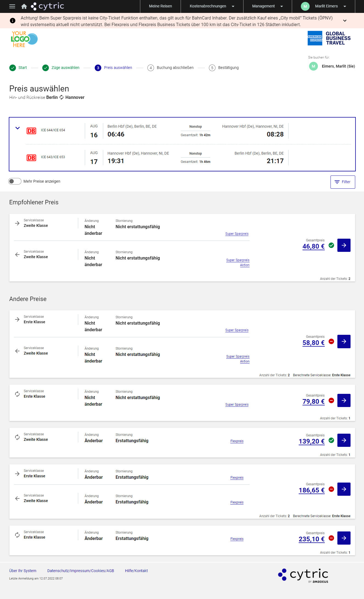This screenshot has width=364, height=599.
Task: Go to home via house icon
Action: [x=24, y=6]
